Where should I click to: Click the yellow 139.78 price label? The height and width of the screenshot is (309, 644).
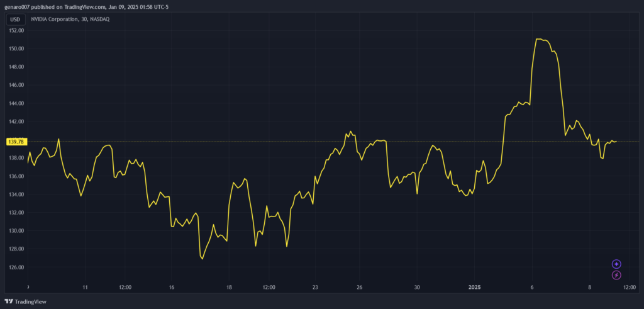pyautogui.click(x=15, y=142)
